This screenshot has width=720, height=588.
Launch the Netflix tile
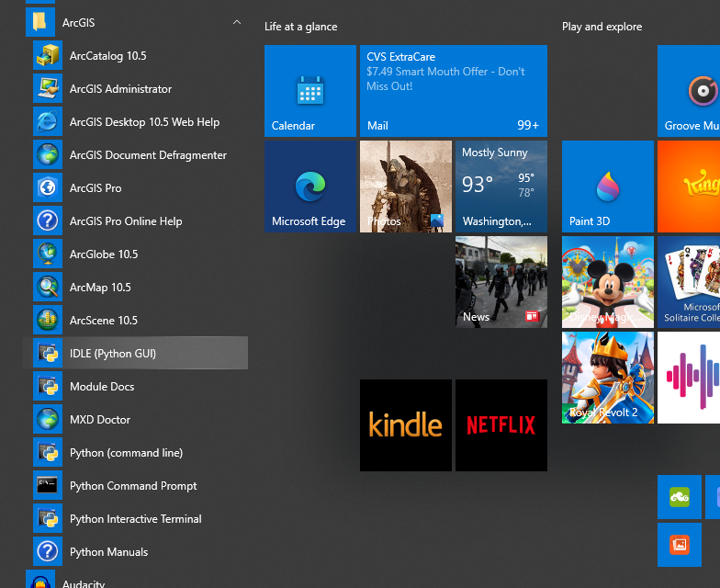point(501,425)
